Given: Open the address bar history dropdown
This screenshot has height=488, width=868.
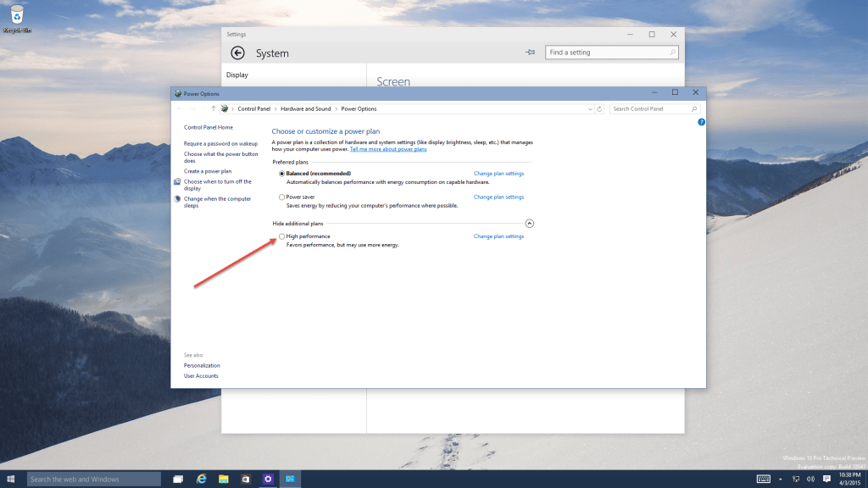Looking at the screenshot, I should 589,108.
